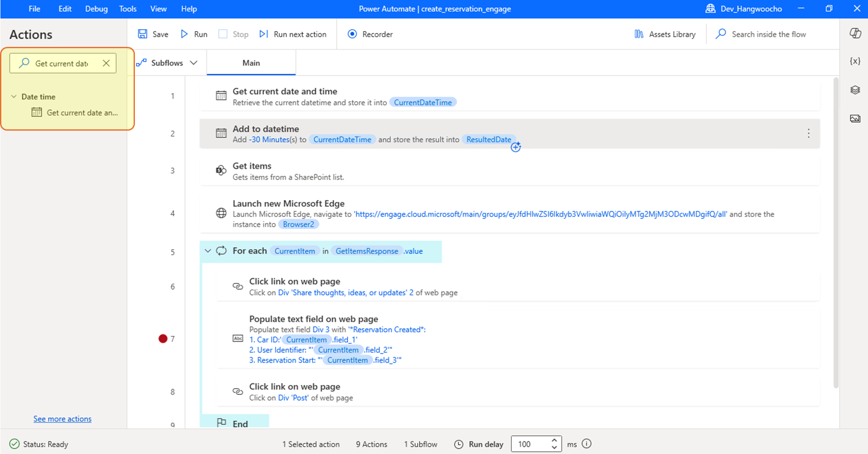Image resolution: width=868 pixels, height=454 pixels.
Task: Open the View menu
Action: coord(158,9)
